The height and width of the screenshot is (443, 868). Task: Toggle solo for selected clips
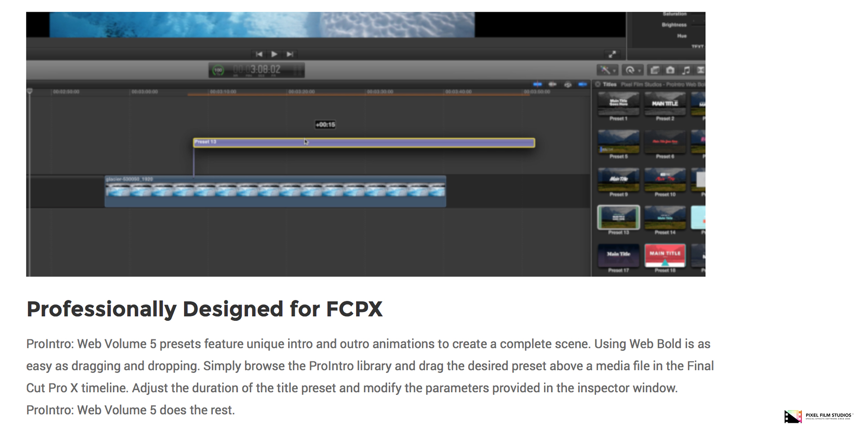click(x=568, y=84)
